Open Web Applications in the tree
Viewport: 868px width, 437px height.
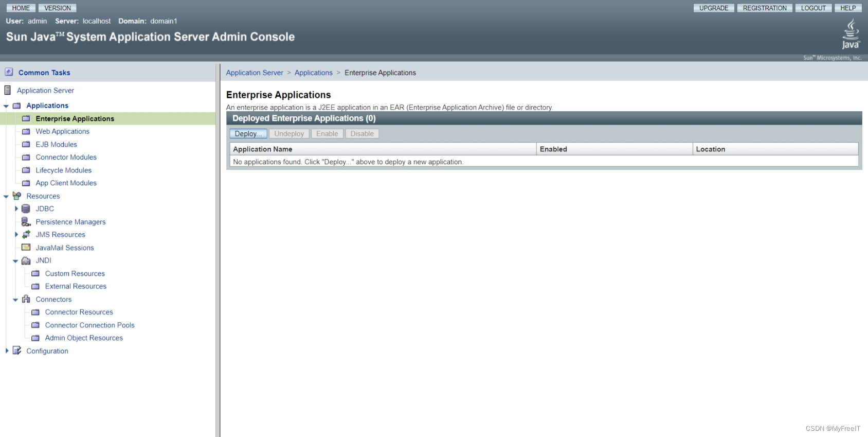(63, 131)
